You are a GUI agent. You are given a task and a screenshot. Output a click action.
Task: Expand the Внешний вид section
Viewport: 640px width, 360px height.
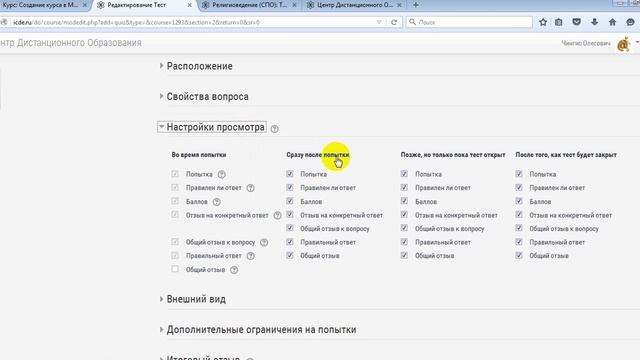click(x=196, y=299)
